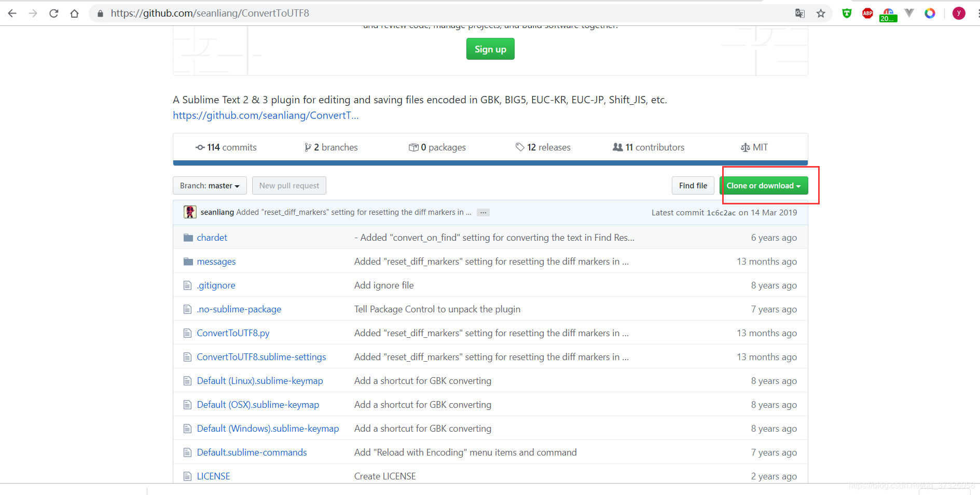Open Linux keymap 'Add a shortcut' commit
Image resolution: width=980 pixels, height=495 pixels.
tap(423, 381)
